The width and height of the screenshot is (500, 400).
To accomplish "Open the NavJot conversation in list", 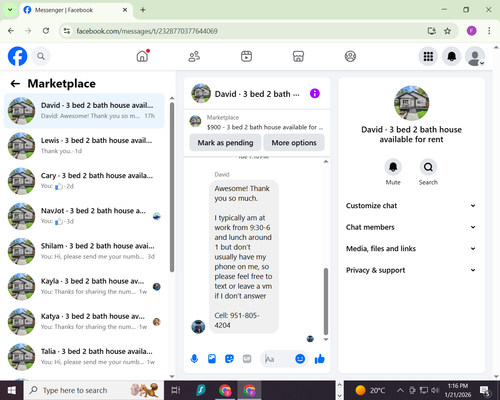I will click(84, 216).
